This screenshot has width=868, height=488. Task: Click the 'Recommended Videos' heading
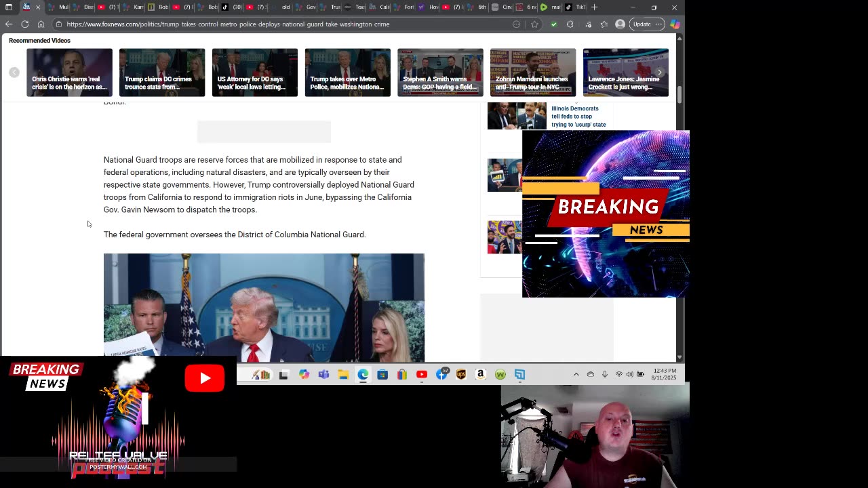[x=39, y=41]
